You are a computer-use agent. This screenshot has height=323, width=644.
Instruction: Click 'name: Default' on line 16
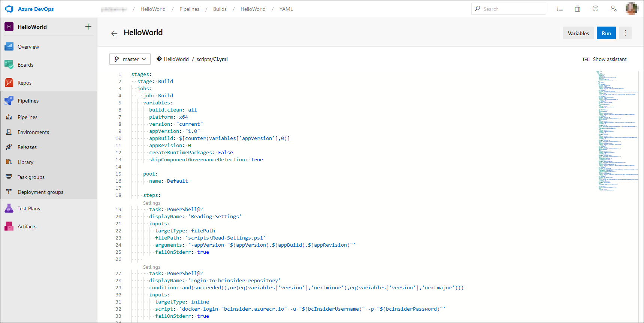(169, 181)
